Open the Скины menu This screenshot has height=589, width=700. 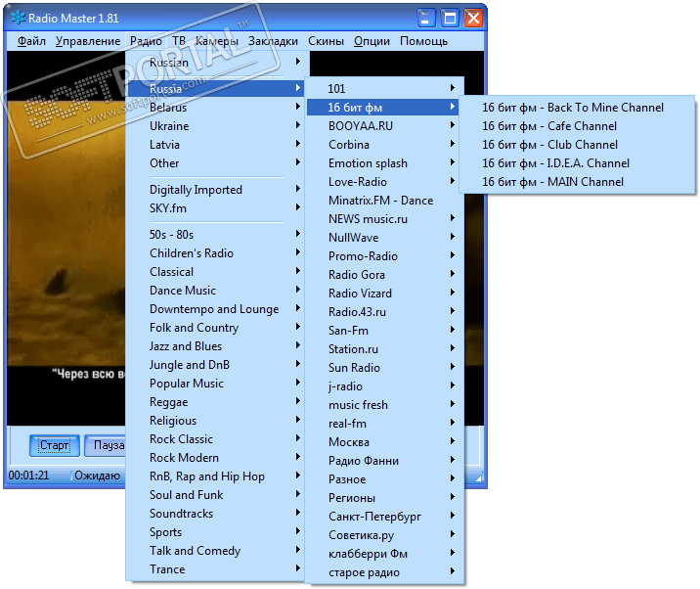click(x=326, y=41)
